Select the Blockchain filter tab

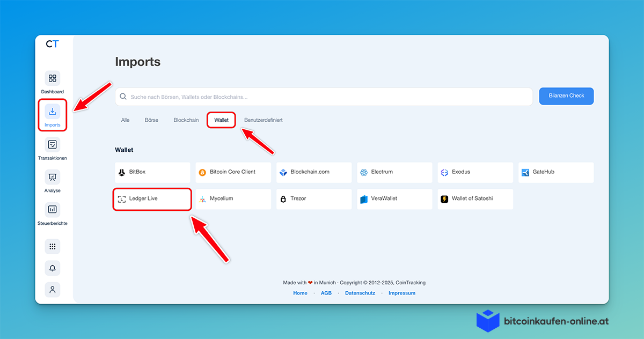(186, 120)
